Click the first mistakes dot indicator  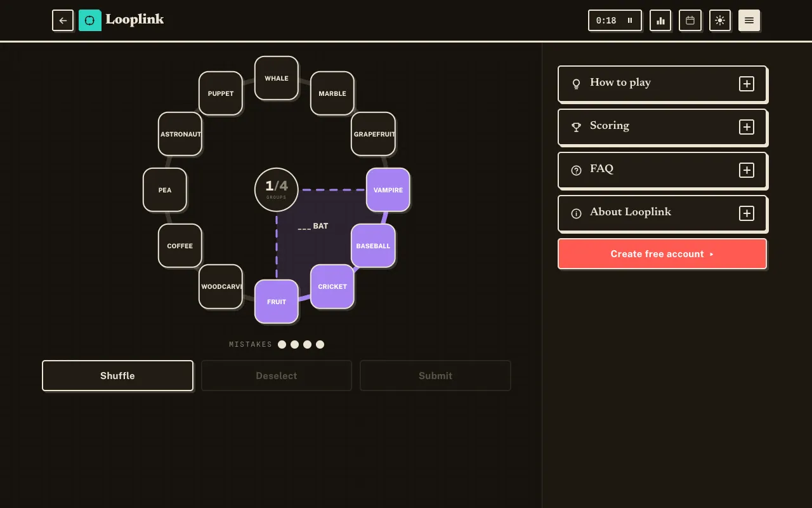(282, 344)
